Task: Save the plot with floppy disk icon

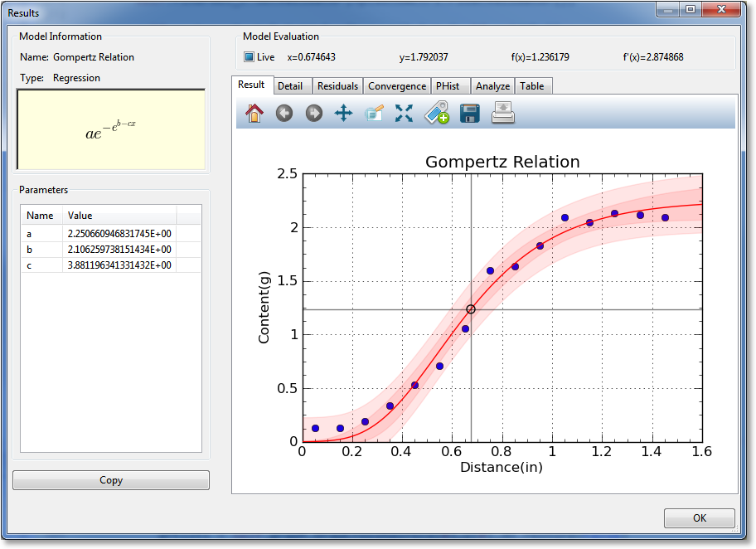Action: click(x=470, y=114)
